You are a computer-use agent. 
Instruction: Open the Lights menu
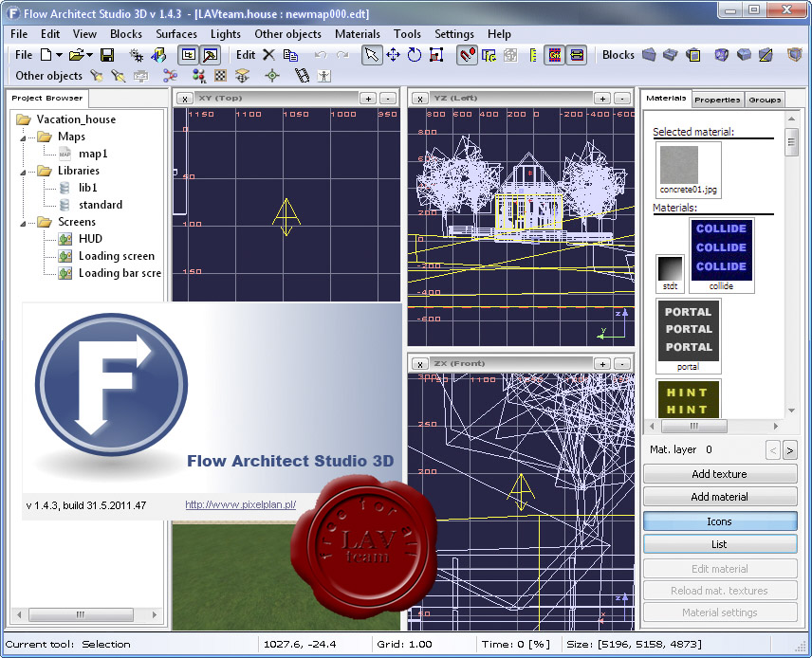tap(225, 34)
